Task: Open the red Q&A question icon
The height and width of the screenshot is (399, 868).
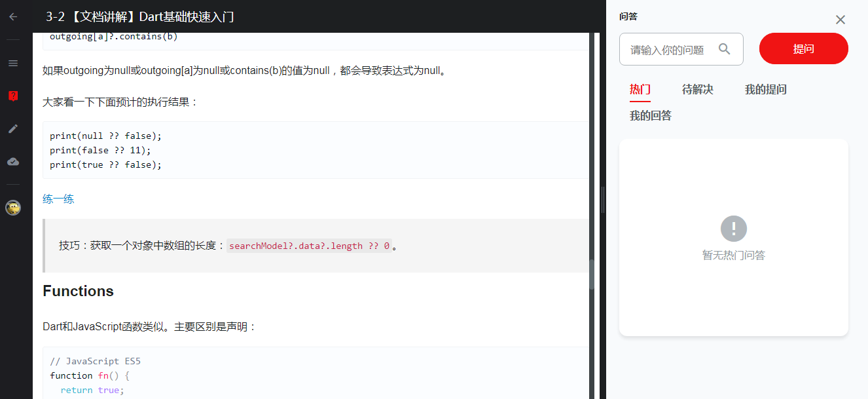Action: coord(13,96)
